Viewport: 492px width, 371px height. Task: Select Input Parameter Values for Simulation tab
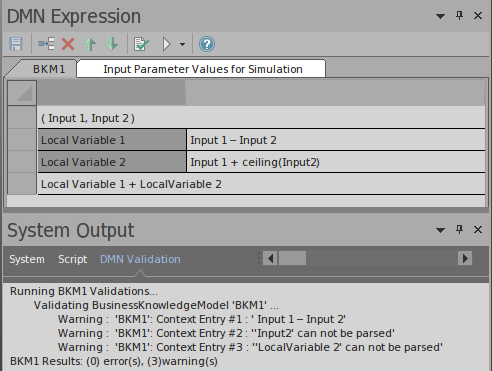click(203, 69)
